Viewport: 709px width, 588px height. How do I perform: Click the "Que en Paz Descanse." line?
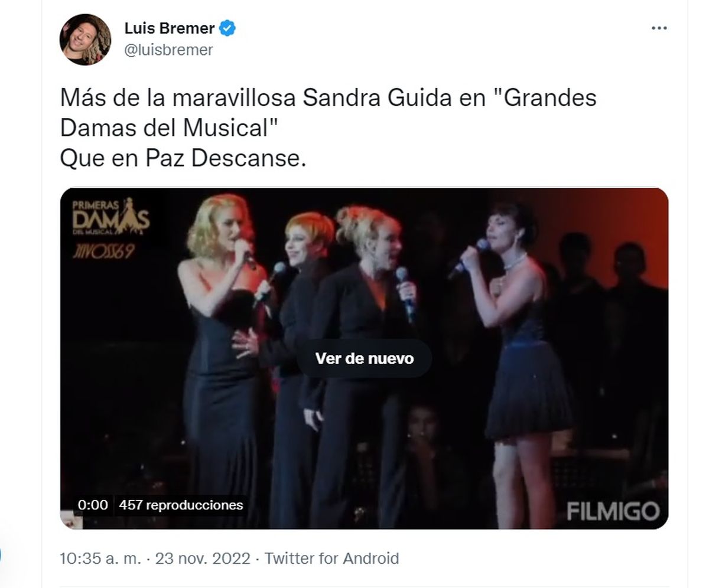183,158
